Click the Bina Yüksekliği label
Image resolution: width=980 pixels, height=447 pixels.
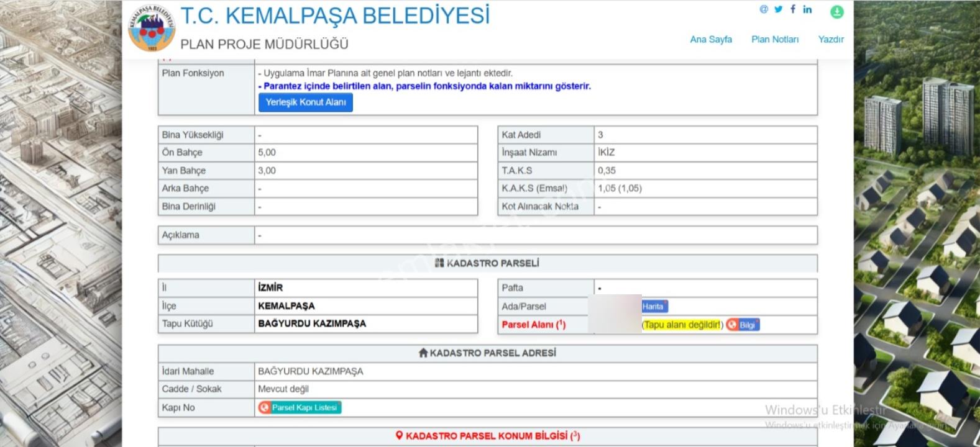pos(193,135)
